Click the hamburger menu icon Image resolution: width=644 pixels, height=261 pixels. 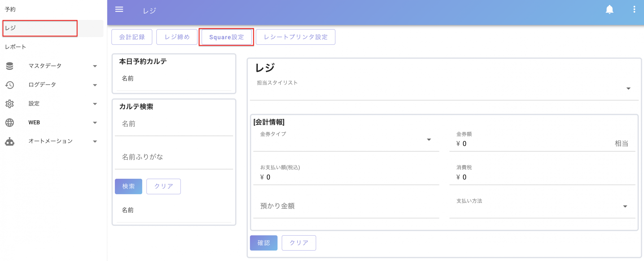[119, 10]
